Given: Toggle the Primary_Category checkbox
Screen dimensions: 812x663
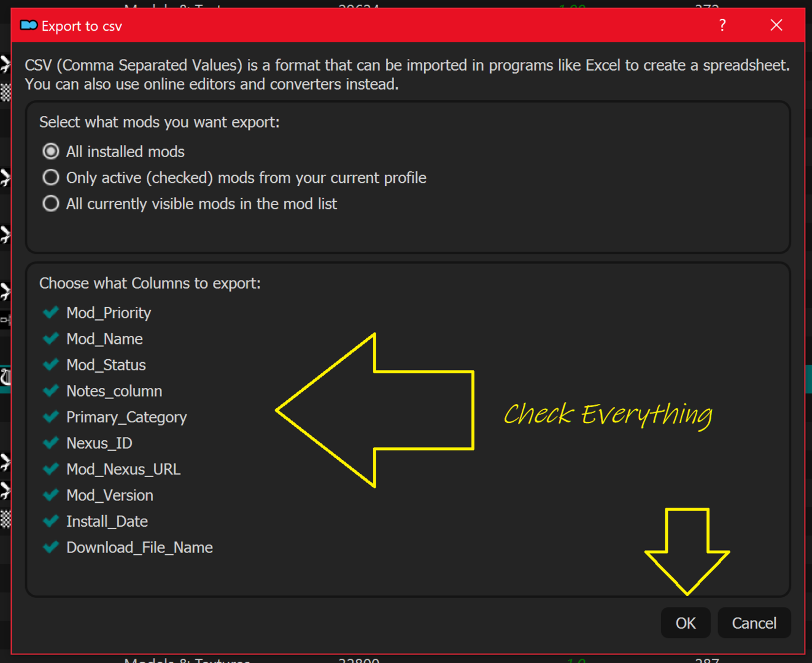Looking at the screenshot, I should 51,417.
